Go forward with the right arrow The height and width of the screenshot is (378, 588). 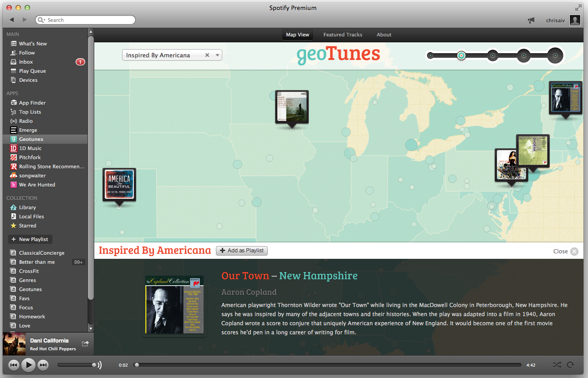coord(25,20)
